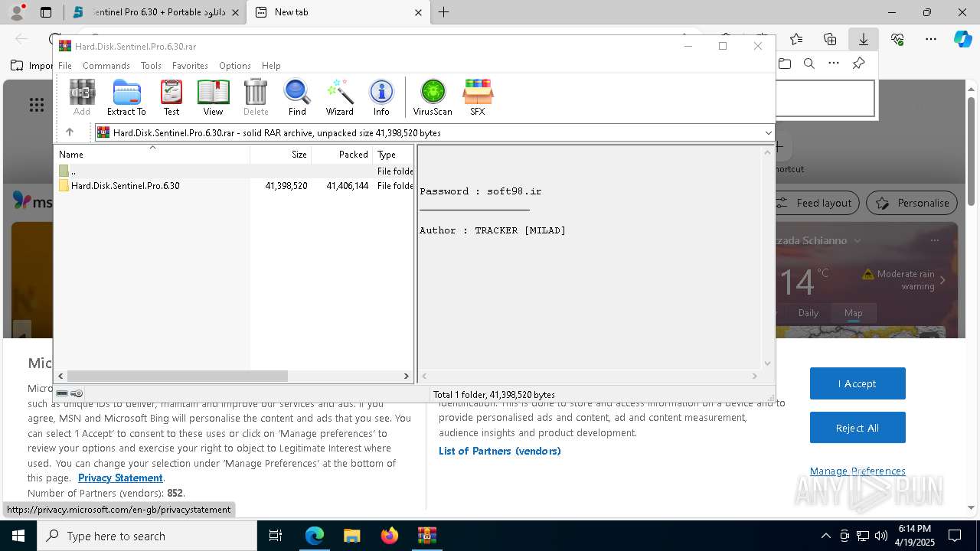
Task: Open List of Partners (vendors) link
Action: (x=500, y=451)
